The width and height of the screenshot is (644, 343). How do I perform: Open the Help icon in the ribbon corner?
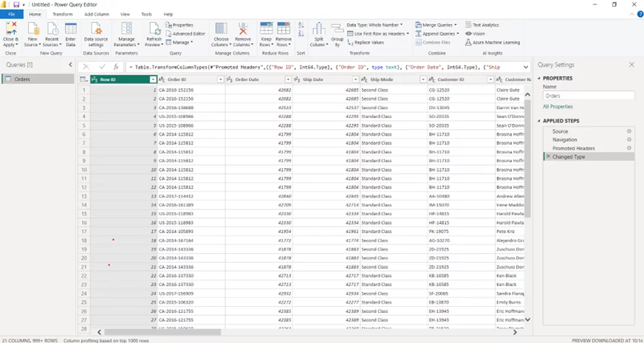(x=640, y=14)
